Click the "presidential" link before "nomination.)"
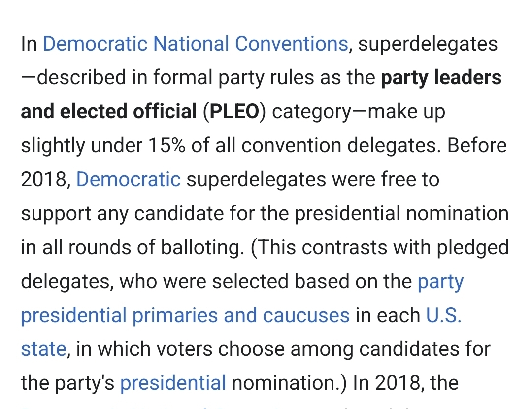Screen dimensions: 532x409 (173, 383)
